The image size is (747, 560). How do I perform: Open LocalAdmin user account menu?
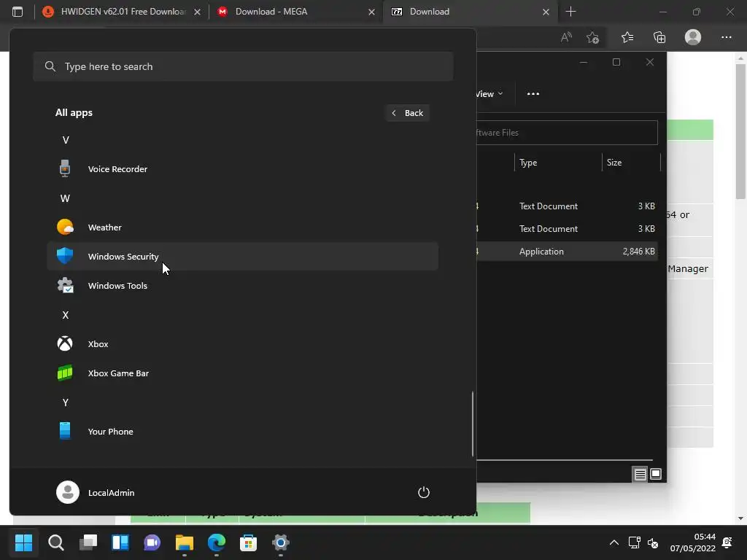pyautogui.click(x=96, y=492)
